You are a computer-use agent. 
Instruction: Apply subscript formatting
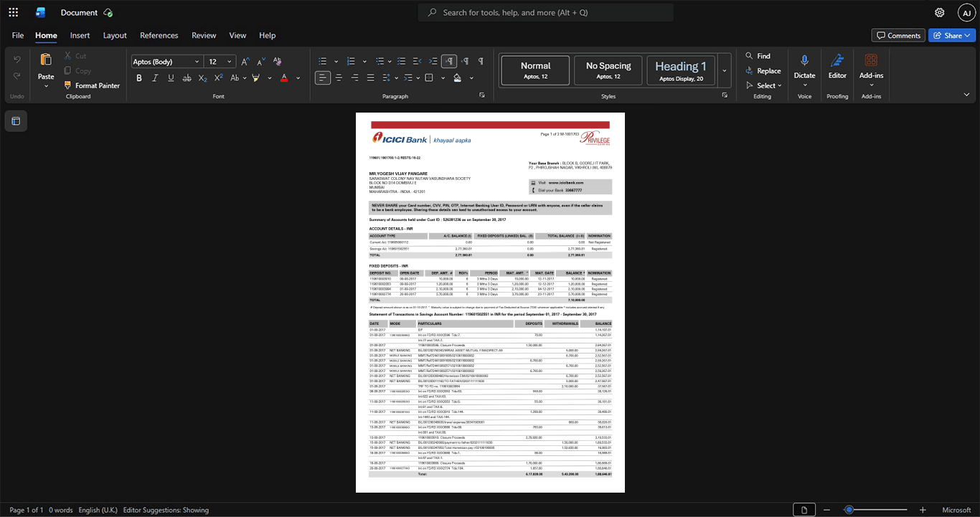point(203,78)
